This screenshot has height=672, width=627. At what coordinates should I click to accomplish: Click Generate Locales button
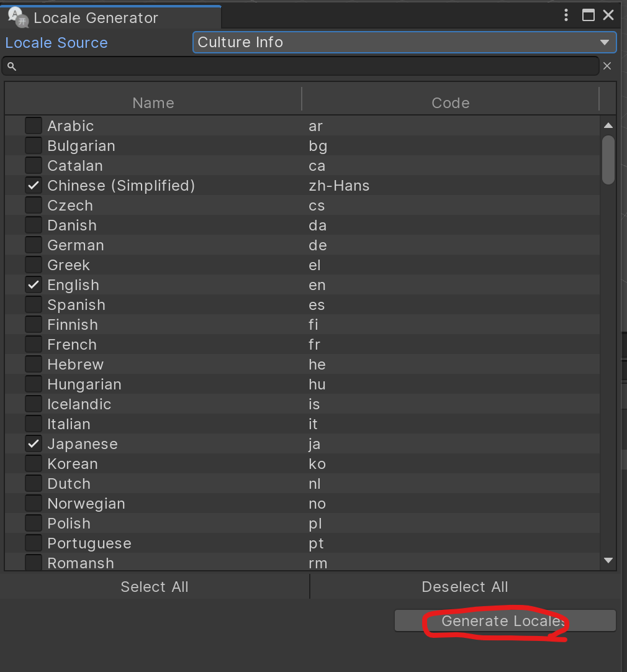505,620
